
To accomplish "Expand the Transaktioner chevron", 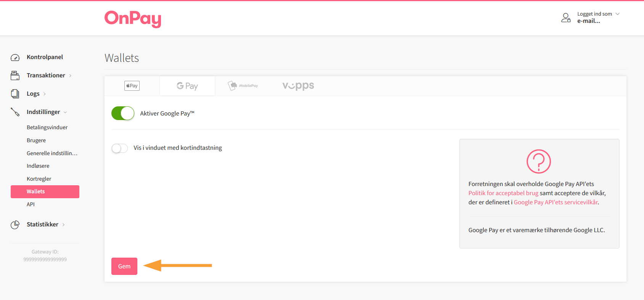I will coord(70,76).
